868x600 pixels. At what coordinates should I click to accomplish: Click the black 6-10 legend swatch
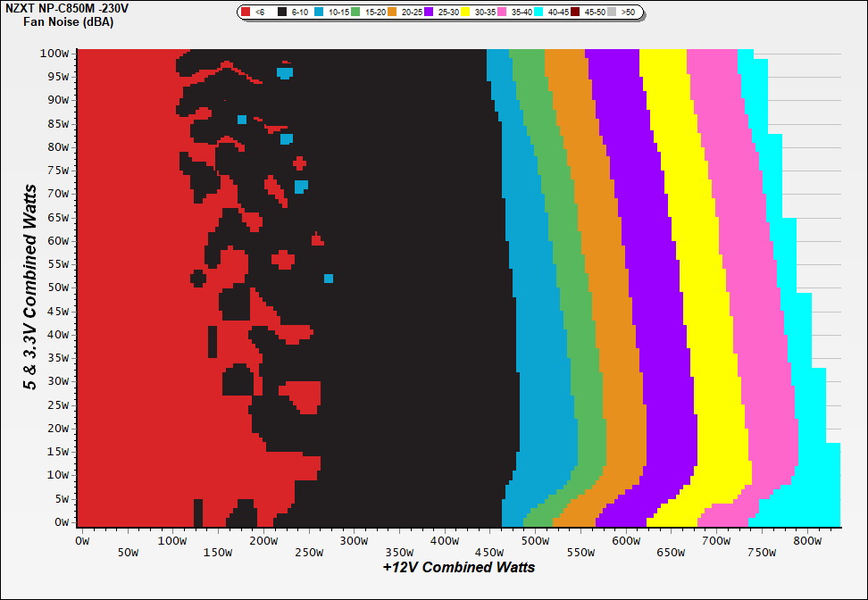(281, 12)
